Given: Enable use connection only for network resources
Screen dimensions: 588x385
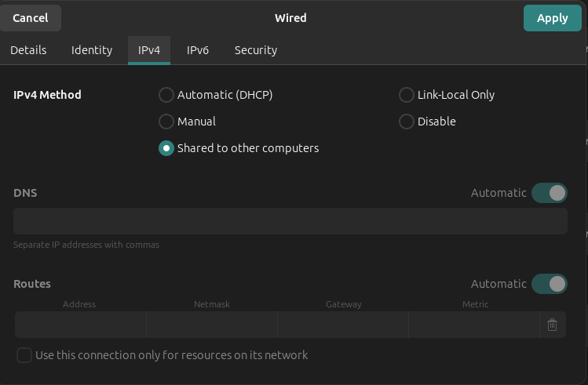Looking at the screenshot, I should pyautogui.click(x=24, y=355).
